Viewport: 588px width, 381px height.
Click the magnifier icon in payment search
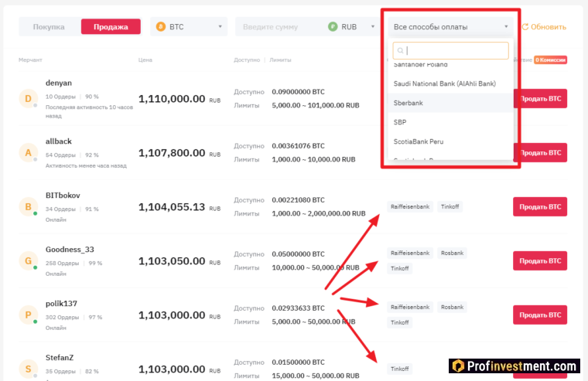coord(401,50)
